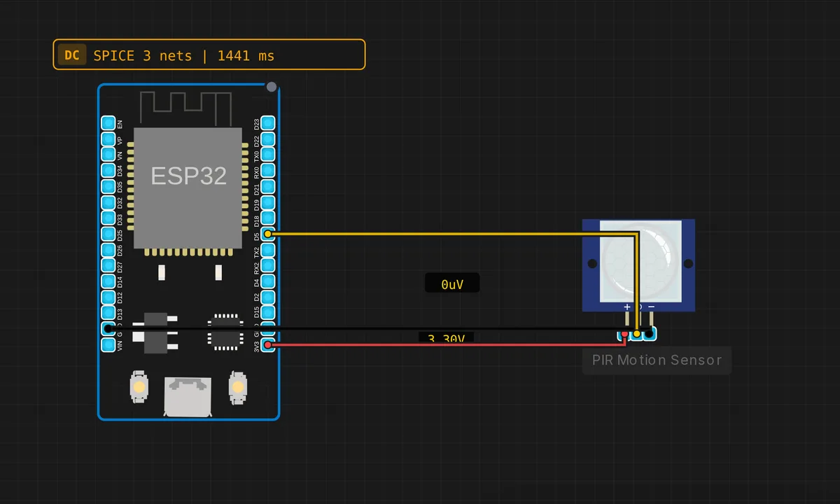This screenshot has width=840, height=504.
Task: Select the D23 pin on the ESP32
Action: [267, 123]
